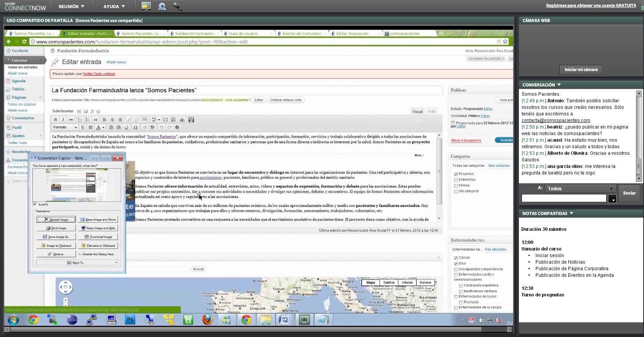
Task: Check the Firmas category
Action: pos(456,186)
